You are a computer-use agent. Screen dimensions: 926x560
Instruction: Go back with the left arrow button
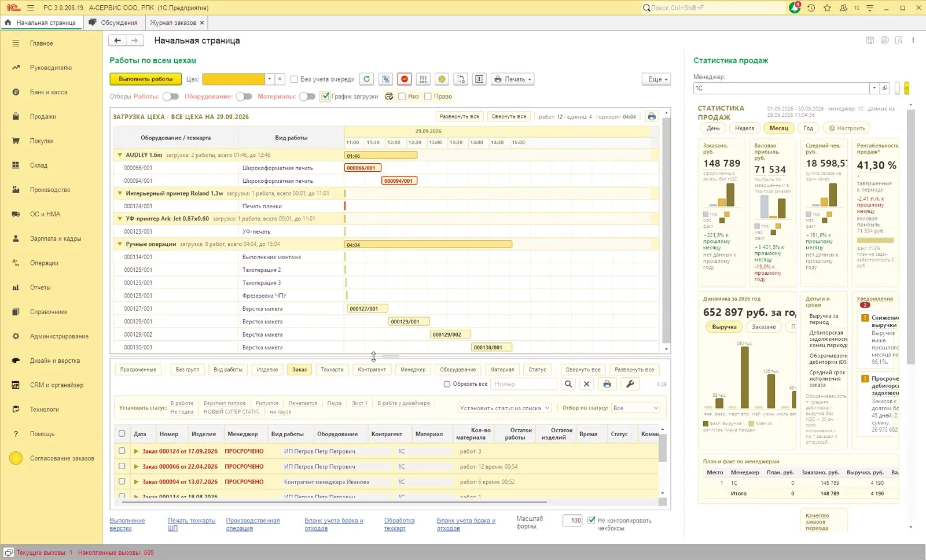coord(117,40)
